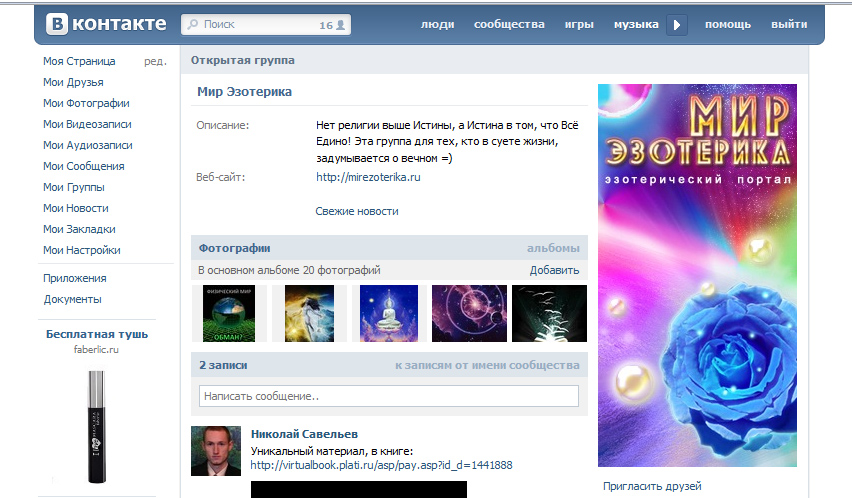Open Мои Друзья

click(x=73, y=83)
